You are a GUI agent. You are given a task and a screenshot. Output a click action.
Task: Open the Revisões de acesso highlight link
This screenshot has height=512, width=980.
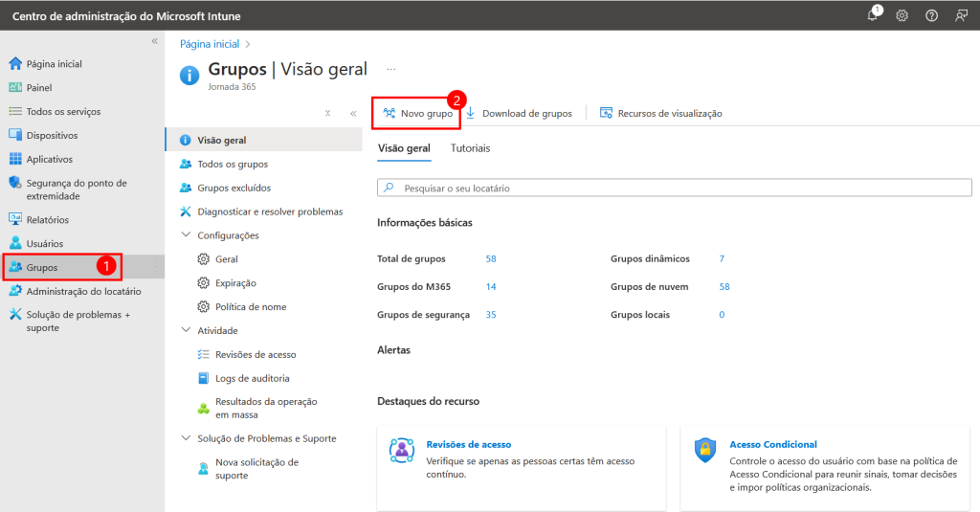tap(468, 444)
